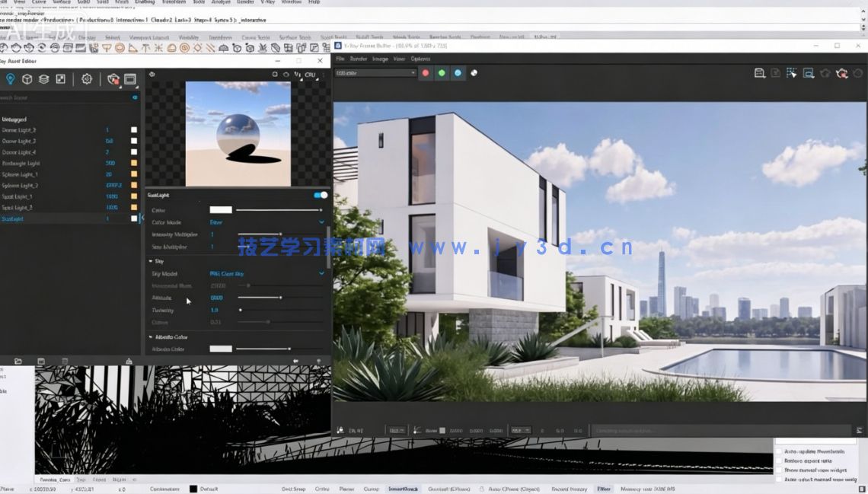The width and height of the screenshot is (868, 494).
Task: Toggle the blue channel display
Action: (x=458, y=72)
